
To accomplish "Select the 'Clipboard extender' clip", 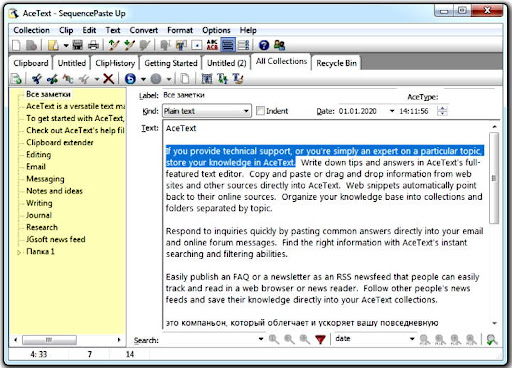I will 60,142.
